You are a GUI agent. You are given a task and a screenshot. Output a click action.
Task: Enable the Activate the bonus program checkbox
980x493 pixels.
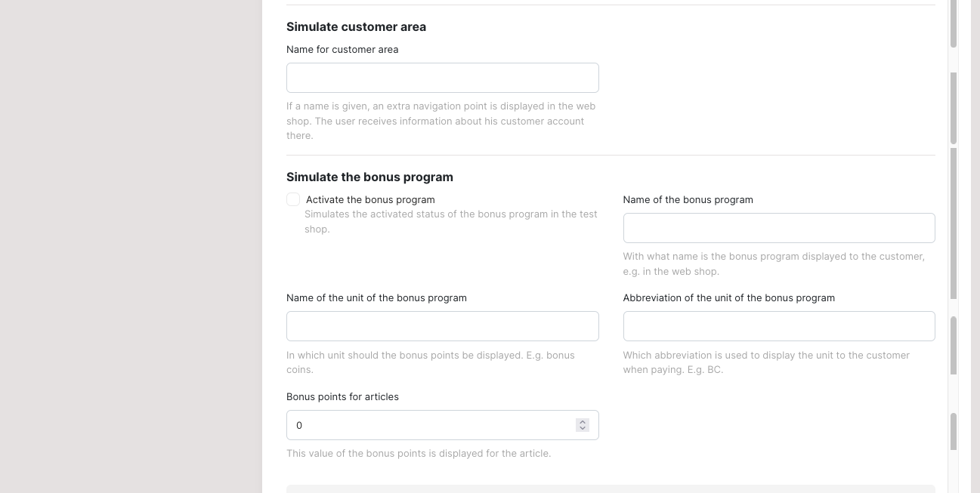pyautogui.click(x=293, y=199)
